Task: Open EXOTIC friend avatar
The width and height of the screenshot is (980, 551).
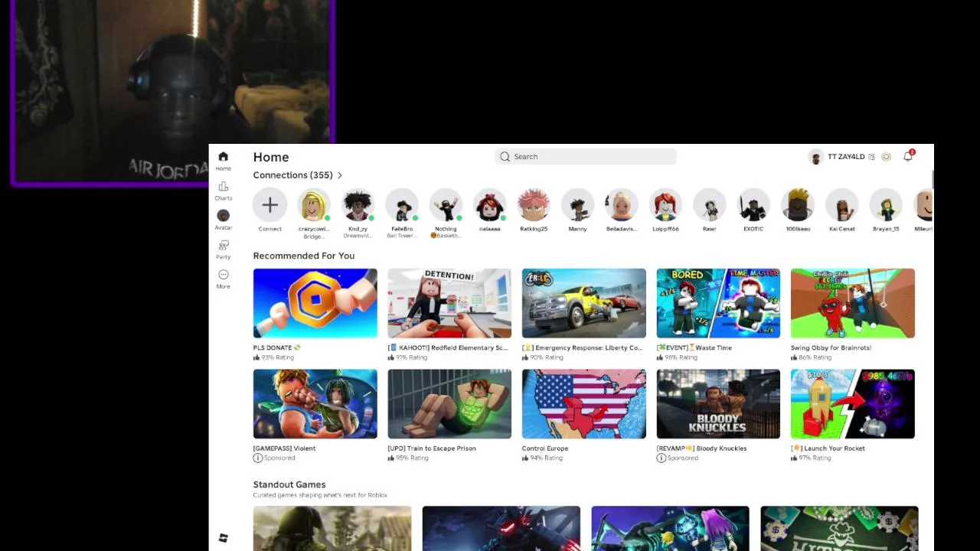Action: click(x=753, y=205)
